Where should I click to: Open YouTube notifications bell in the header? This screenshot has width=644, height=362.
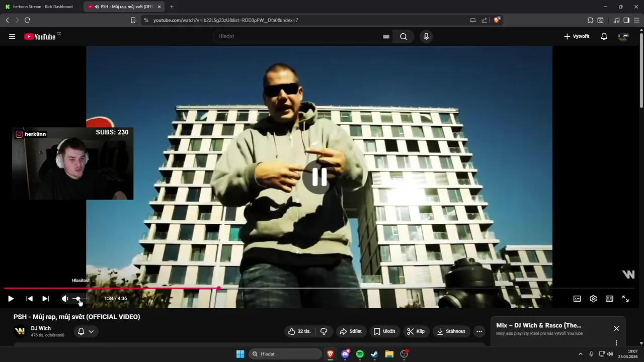(x=604, y=37)
